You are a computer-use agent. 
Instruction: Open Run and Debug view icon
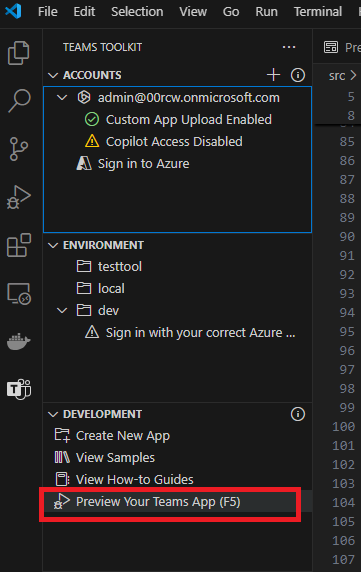coord(19,197)
